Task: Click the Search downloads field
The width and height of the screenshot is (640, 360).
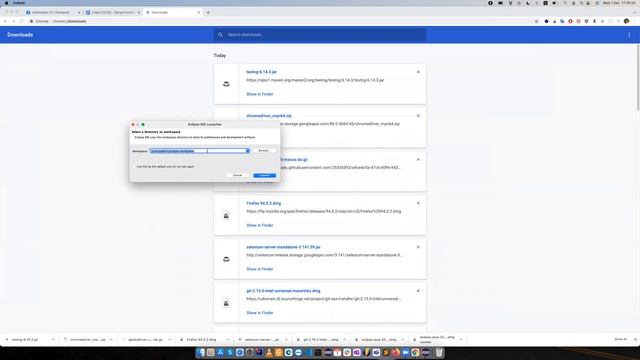Action: point(320,35)
